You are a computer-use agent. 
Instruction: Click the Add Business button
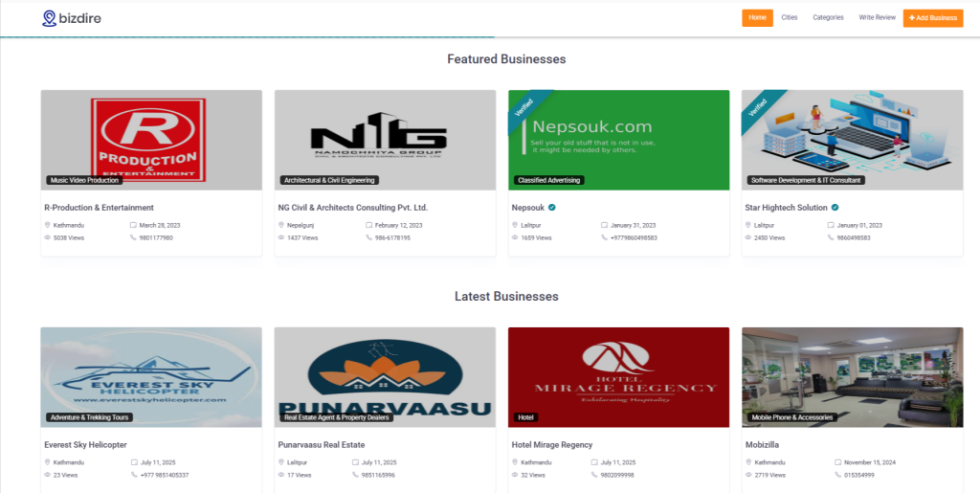click(x=932, y=18)
